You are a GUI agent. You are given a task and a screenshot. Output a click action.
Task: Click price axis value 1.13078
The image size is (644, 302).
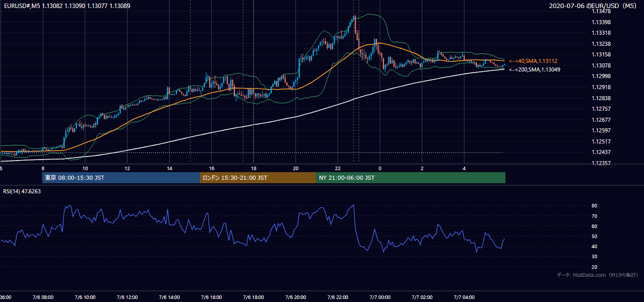coord(601,65)
